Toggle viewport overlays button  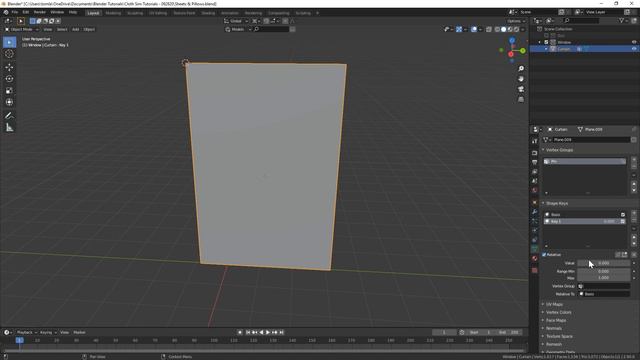click(474, 29)
